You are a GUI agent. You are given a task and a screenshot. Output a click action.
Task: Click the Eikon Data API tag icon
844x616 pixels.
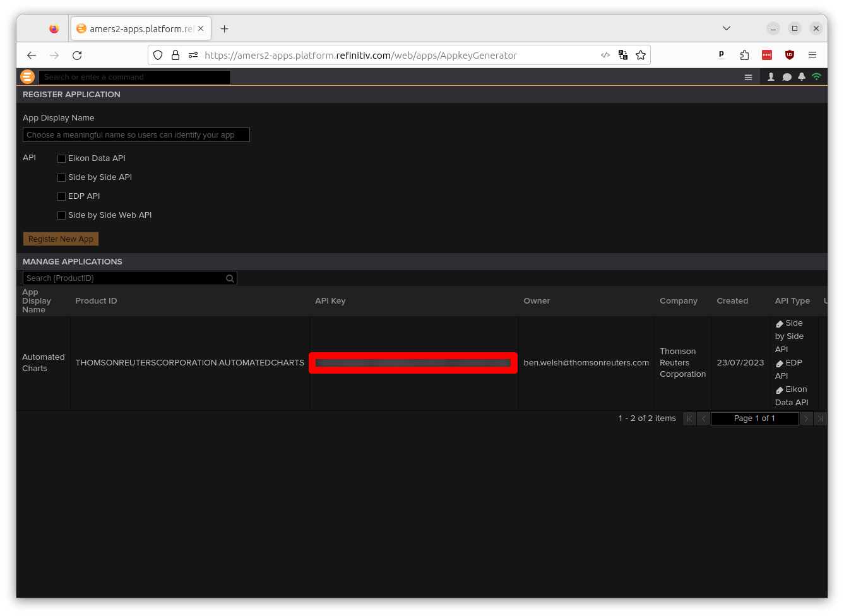780,390
